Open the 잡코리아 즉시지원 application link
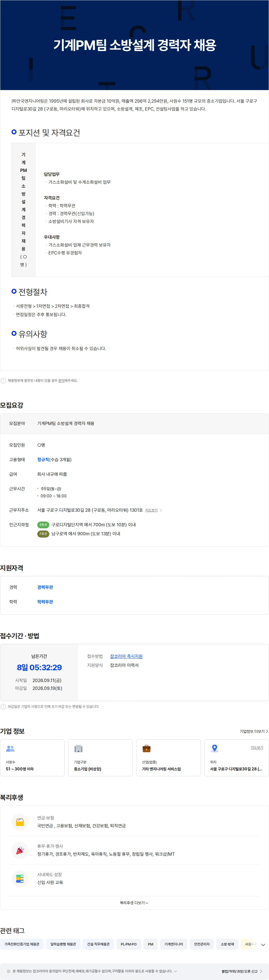 click(x=126, y=656)
